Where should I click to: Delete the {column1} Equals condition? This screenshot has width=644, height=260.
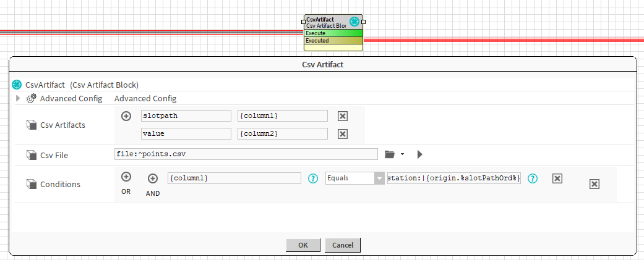[557, 178]
